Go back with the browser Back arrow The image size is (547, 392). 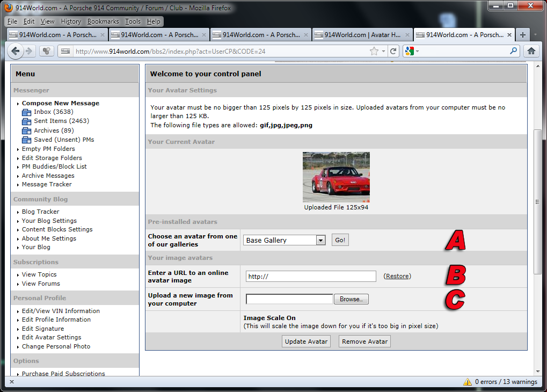pos(15,52)
